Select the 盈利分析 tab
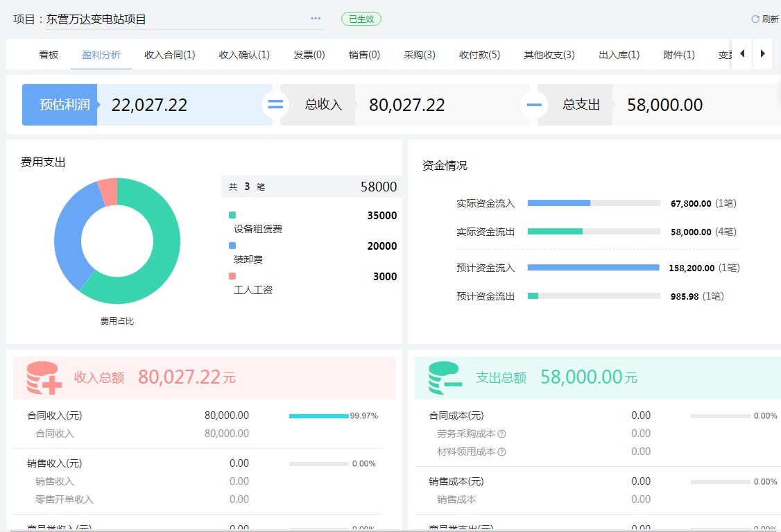 tap(101, 55)
